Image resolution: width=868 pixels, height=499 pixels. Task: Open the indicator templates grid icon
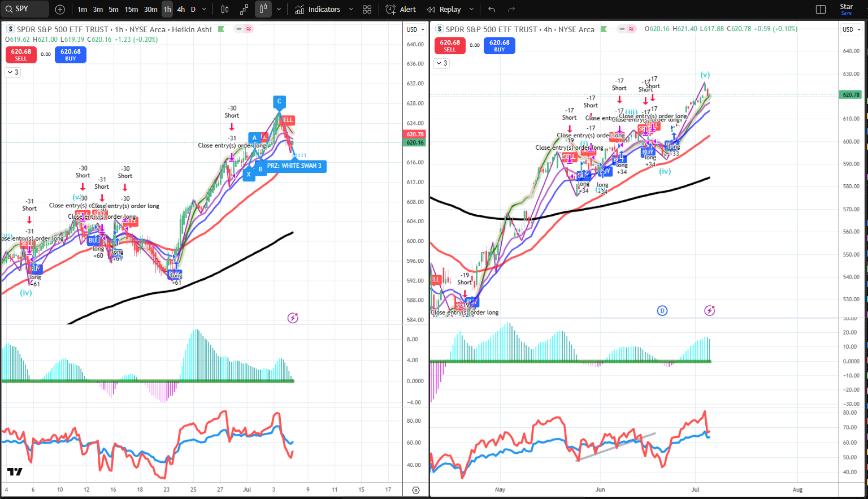(367, 10)
